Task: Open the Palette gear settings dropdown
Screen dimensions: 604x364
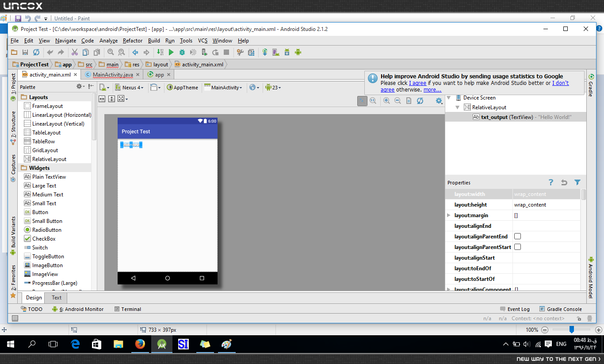Action: tap(80, 87)
